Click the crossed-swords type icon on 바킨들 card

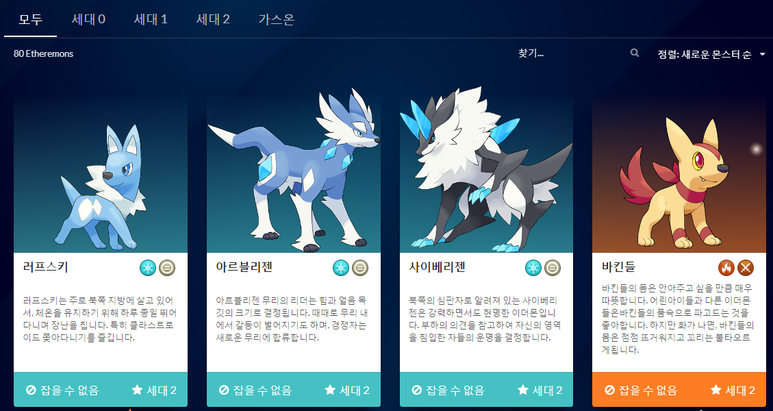click(x=745, y=268)
